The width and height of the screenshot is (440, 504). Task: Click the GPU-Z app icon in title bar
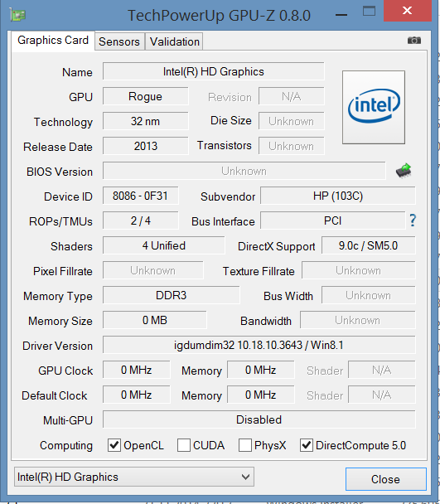point(17,15)
